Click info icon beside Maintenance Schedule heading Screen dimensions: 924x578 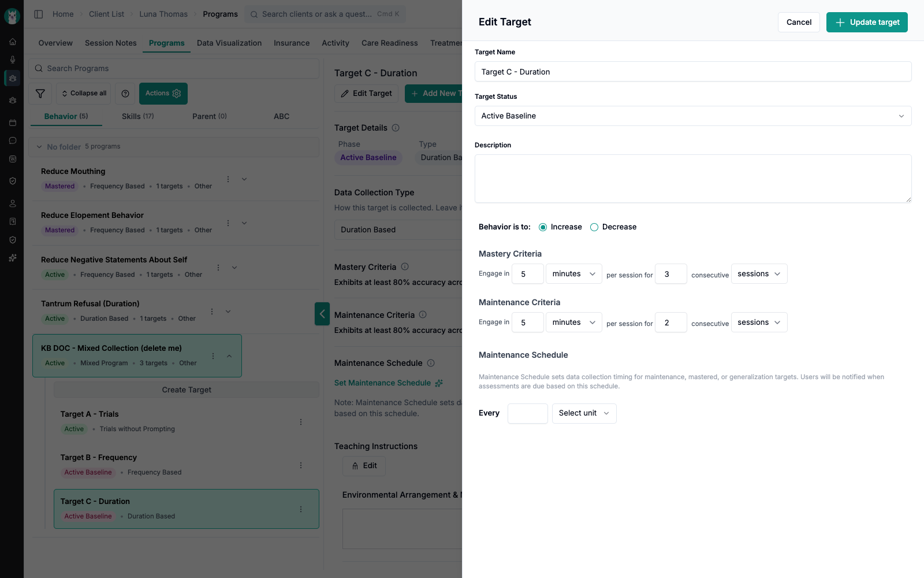[x=431, y=363]
